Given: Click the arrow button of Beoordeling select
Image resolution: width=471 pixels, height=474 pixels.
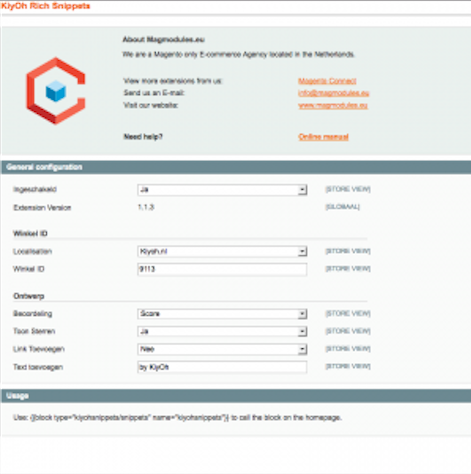Looking at the screenshot, I should tap(302, 314).
